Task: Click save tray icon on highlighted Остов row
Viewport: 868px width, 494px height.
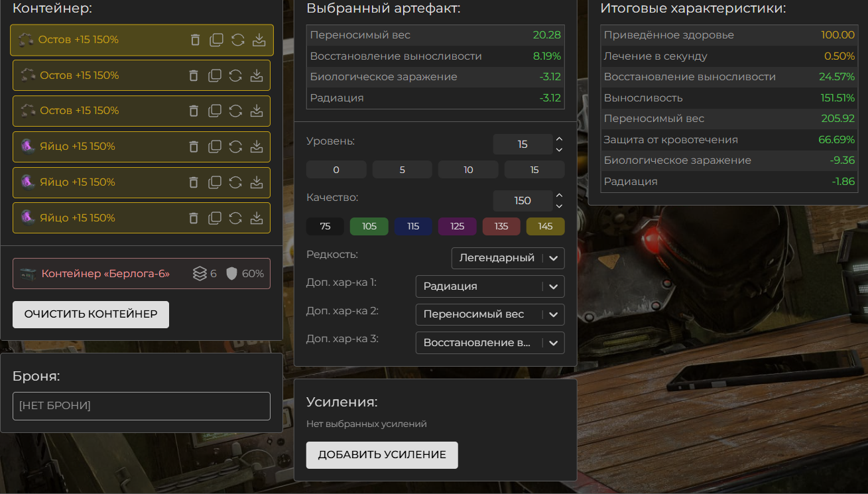Action: (259, 40)
